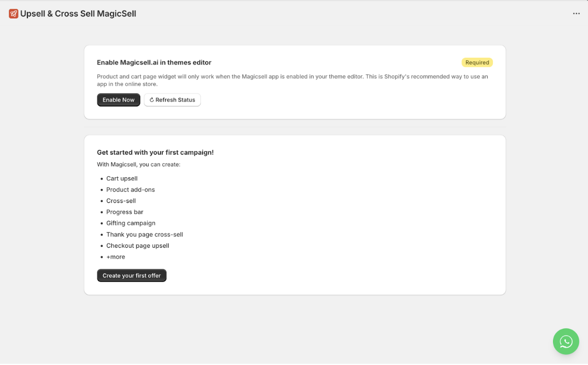Screen dimensions: 588x365
Task: Click the Refresh Status button
Action: click(172, 100)
